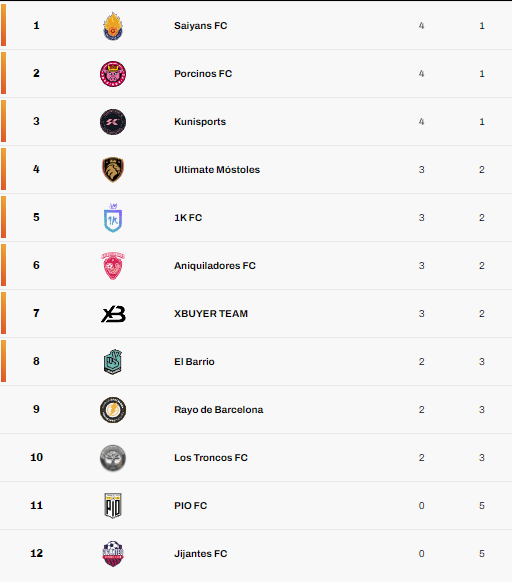
Task: Click the Saiyans FC flame crest
Action: (113, 26)
